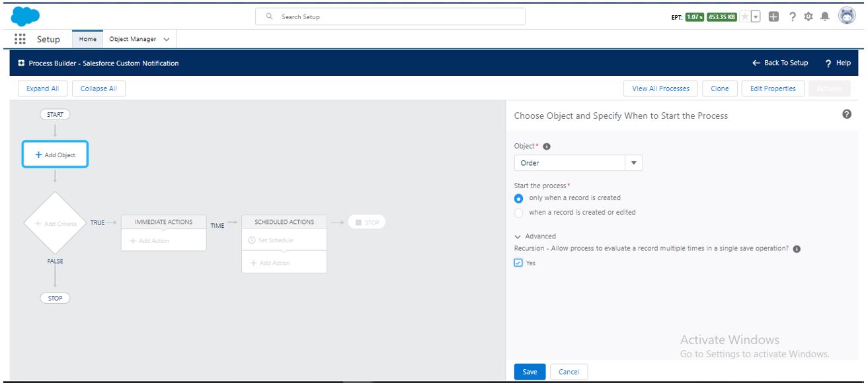Open the user profile avatar
The height and width of the screenshot is (383, 868).
[847, 16]
